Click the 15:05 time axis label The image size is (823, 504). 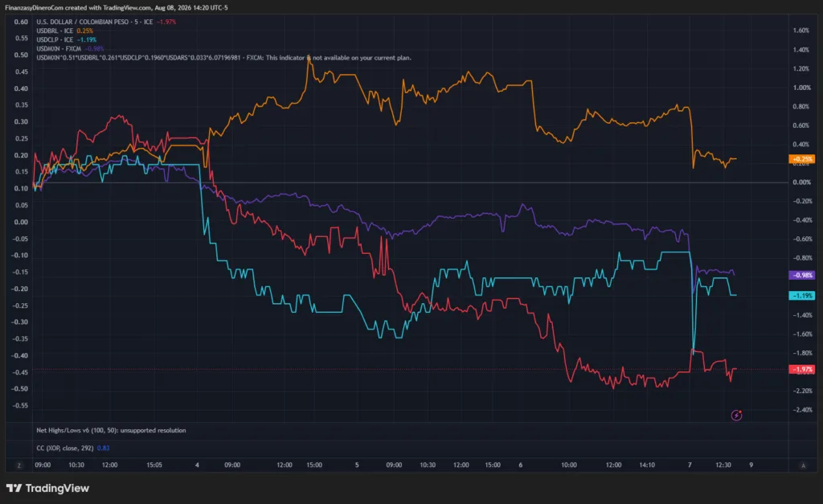click(154, 465)
